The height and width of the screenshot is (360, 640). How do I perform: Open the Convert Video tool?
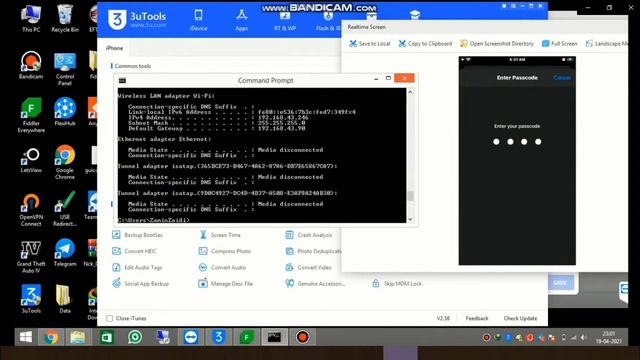[x=308, y=268]
